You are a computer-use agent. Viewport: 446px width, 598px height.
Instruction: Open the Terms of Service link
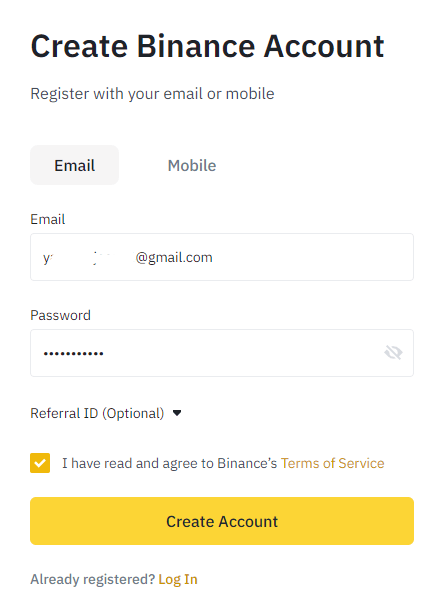[x=332, y=463]
